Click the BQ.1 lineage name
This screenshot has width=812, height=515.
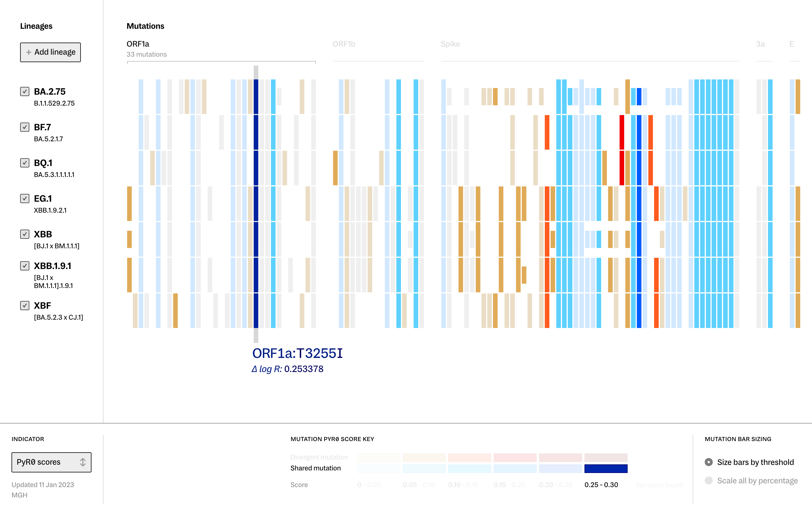coord(43,163)
